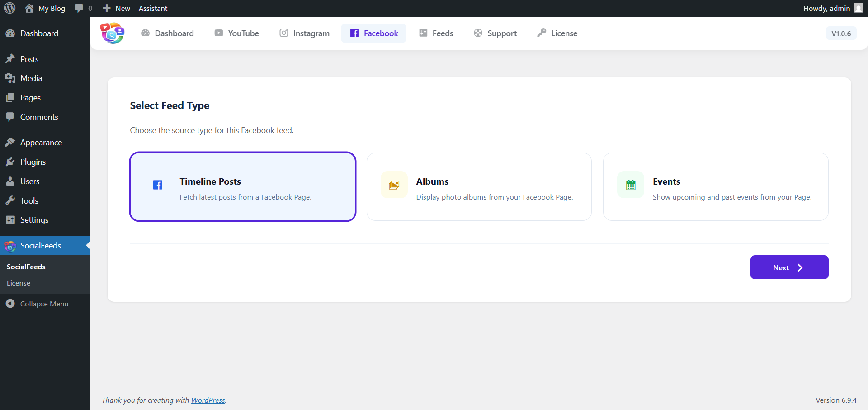Switch to the YouTube tab

[236, 33]
